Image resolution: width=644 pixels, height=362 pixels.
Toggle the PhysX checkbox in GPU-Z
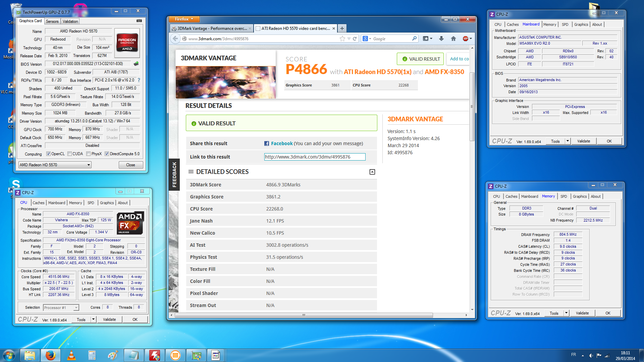pos(88,154)
